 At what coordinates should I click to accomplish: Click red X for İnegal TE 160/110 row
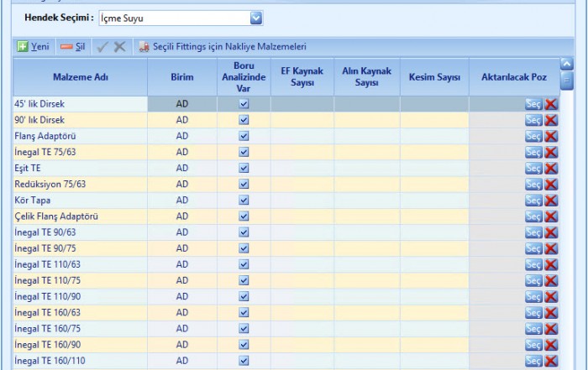tap(551, 361)
